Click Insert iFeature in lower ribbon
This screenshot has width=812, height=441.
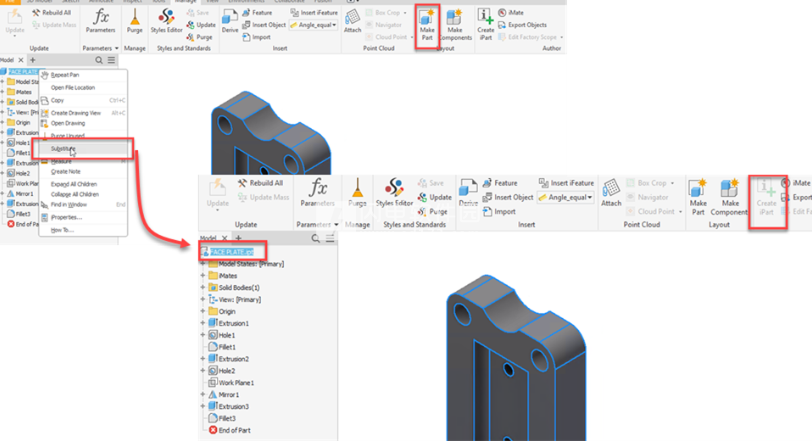[x=567, y=183]
